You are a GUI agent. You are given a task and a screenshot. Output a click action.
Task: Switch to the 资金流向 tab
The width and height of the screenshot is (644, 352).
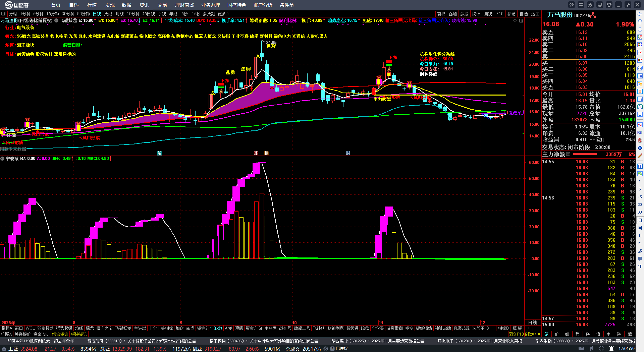click(42, 334)
